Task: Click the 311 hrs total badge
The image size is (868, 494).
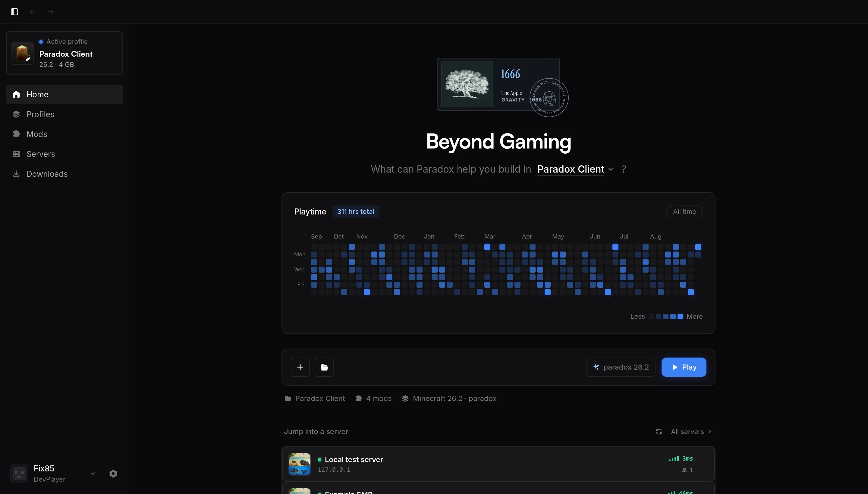Action: pyautogui.click(x=355, y=212)
